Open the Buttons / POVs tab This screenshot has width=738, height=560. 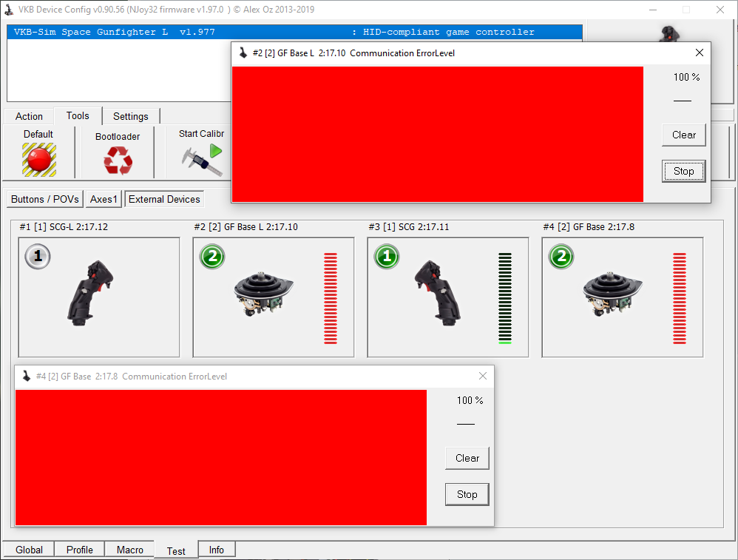[x=44, y=199]
